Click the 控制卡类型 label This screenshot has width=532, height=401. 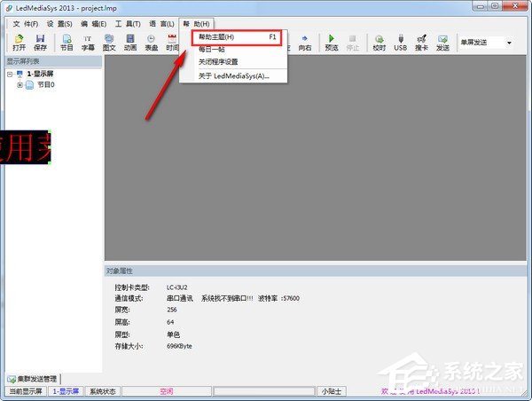tap(131, 287)
